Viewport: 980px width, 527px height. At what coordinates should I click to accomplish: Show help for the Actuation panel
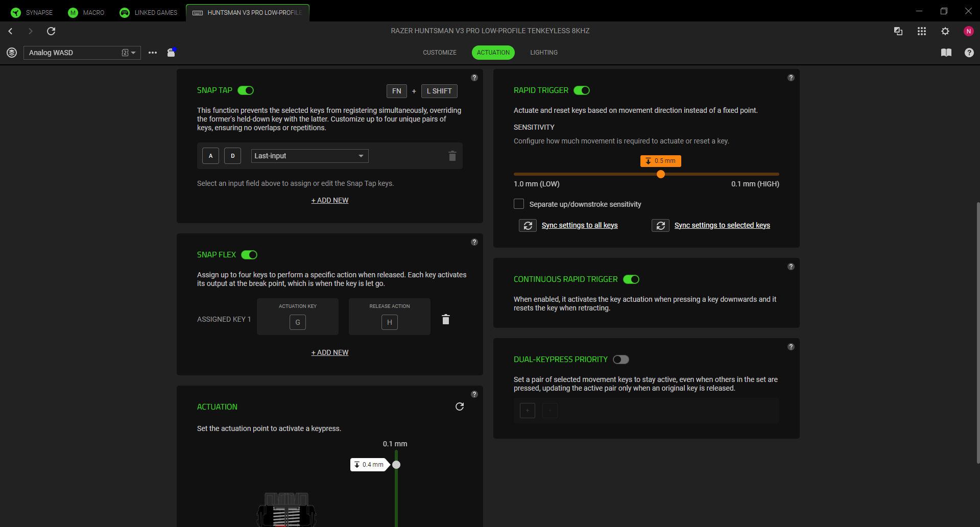coord(474,394)
